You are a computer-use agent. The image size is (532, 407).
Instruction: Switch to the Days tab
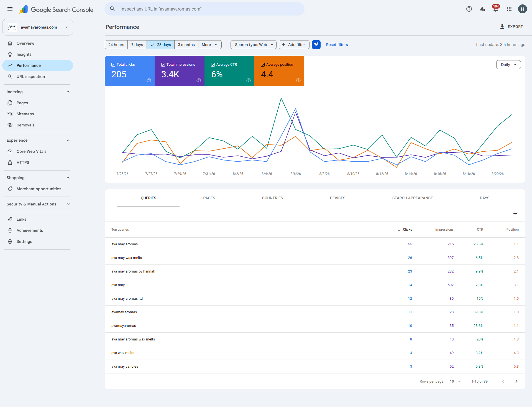[485, 198]
